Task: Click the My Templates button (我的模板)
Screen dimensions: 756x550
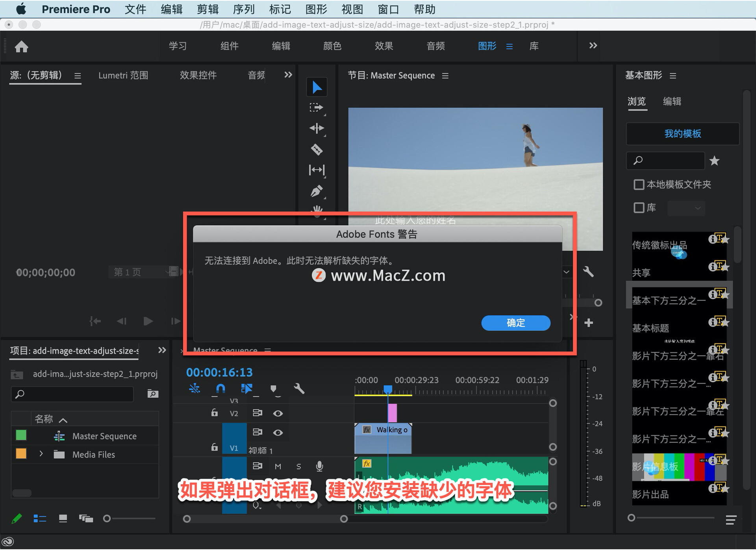Action: (x=683, y=134)
